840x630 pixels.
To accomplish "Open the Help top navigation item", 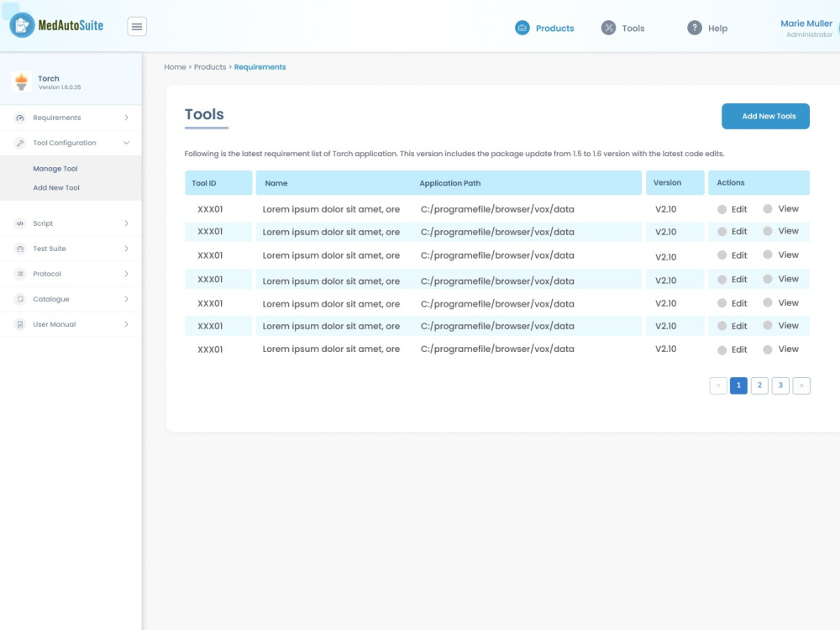I will click(x=707, y=28).
